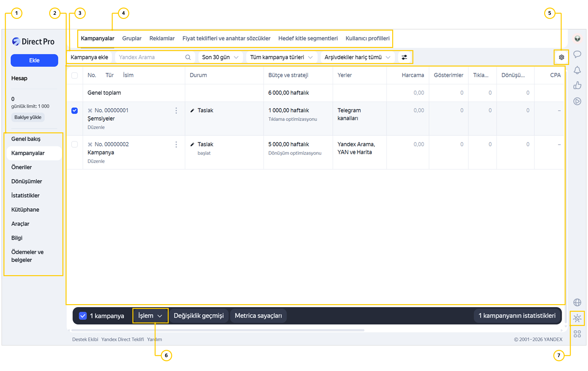Click the campaign type icon next to No. 00000002
Screen dimensions: 588x371
click(90, 144)
